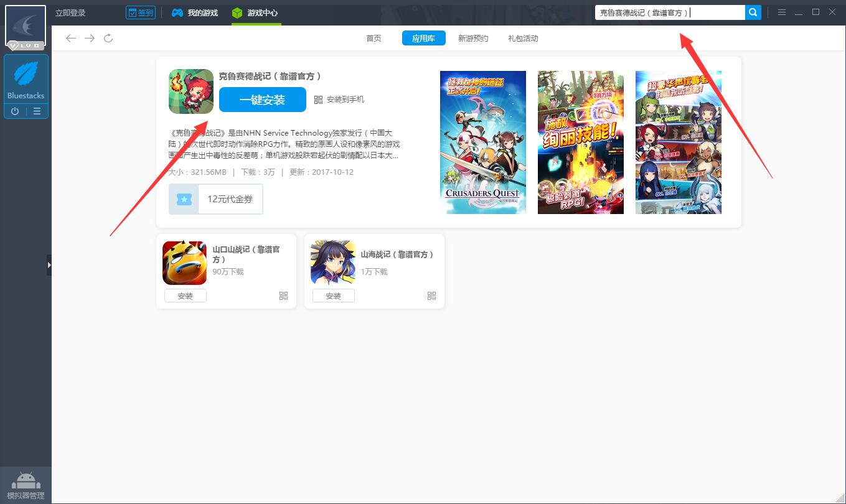Go back with the left arrow
The width and height of the screenshot is (846, 504).
(x=71, y=39)
